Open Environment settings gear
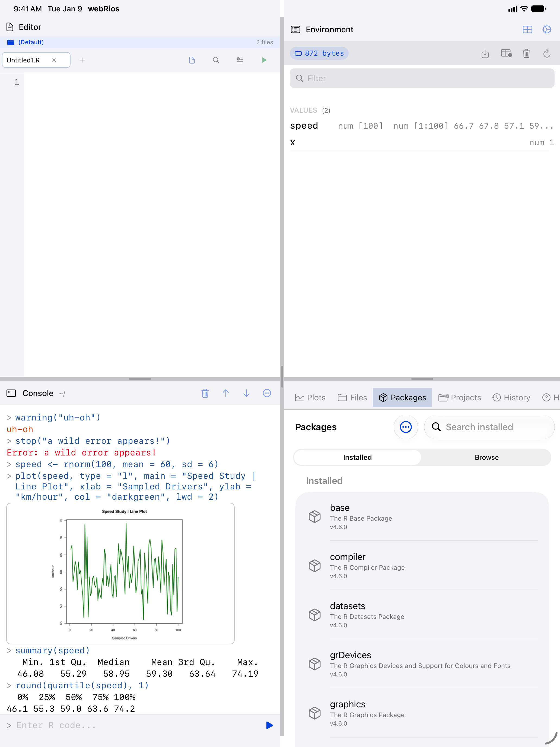Viewport: 560px width, 747px height. (x=547, y=30)
